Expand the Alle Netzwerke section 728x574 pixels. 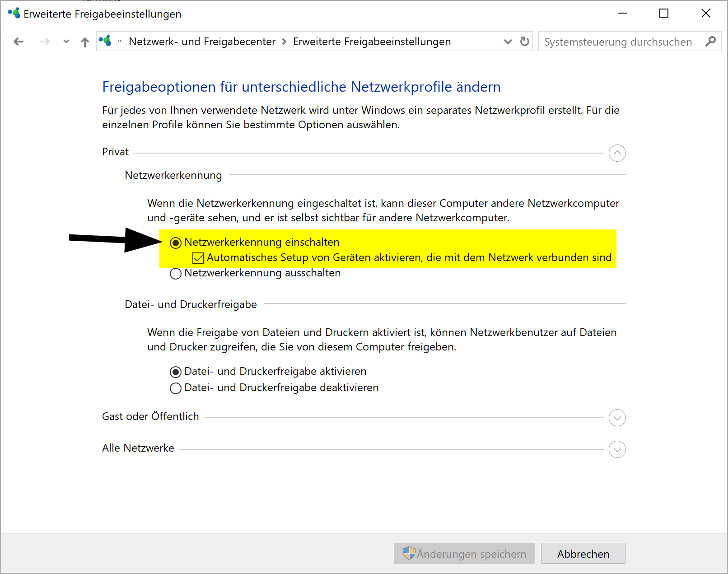pyautogui.click(x=617, y=449)
